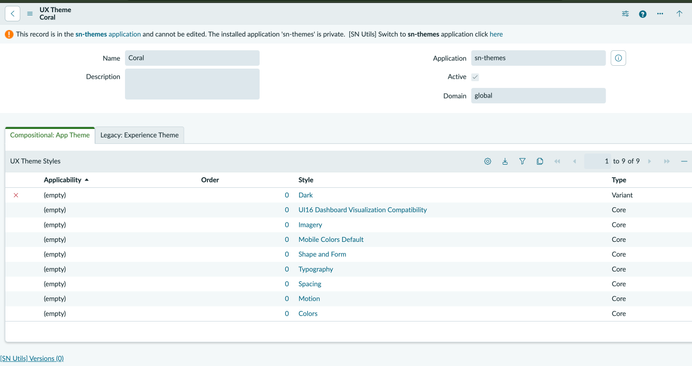Viewport: 692px width, 366px height.
Task: Go to previous page of list
Action: coord(575,161)
